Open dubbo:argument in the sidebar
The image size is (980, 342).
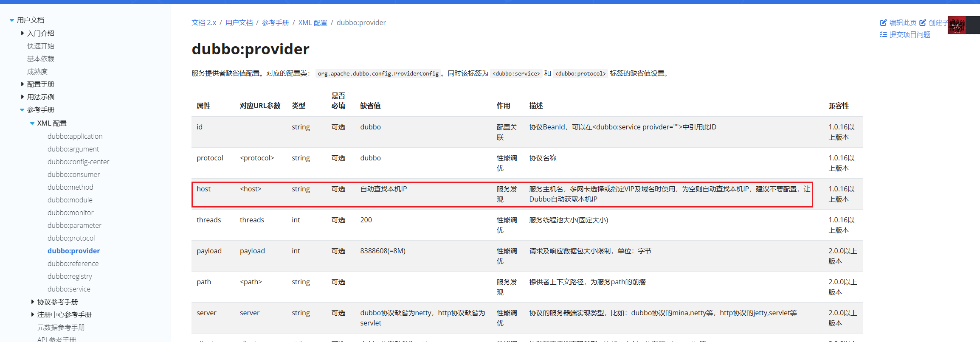tap(73, 149)
